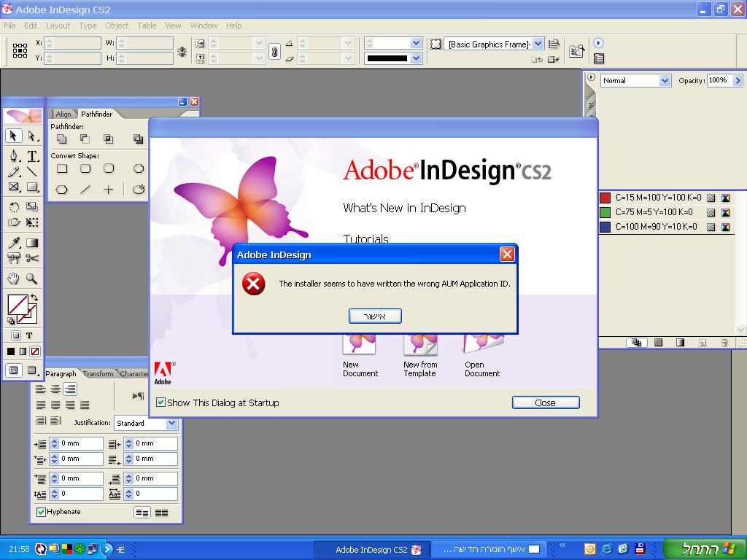Screen dimensions: 747x560
Task: Switch to the Transform tab
Action: (98, 374)
